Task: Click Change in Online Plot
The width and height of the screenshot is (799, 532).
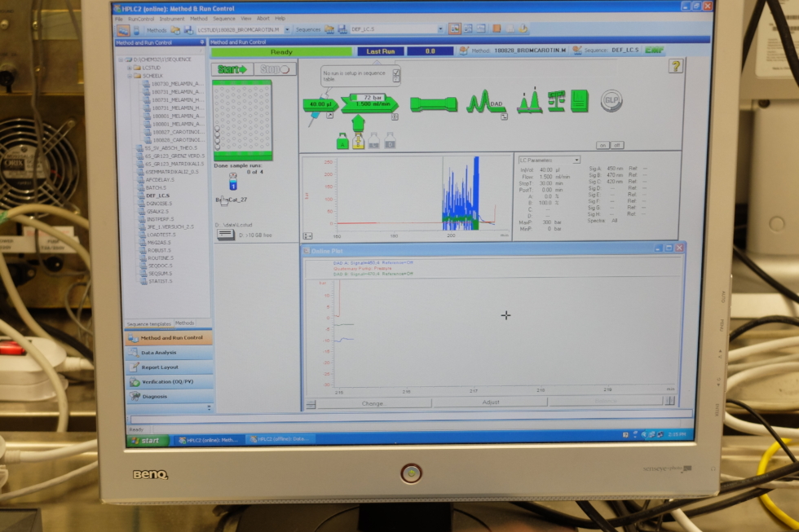Action: pos(373,403)
